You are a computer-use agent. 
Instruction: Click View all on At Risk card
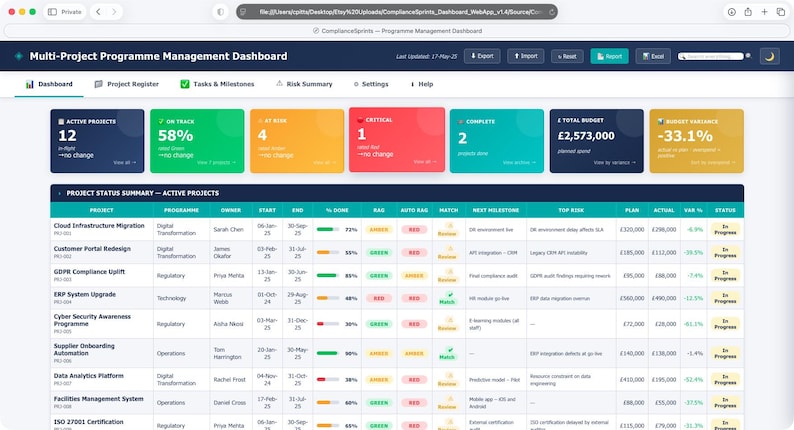coord(325,163)
